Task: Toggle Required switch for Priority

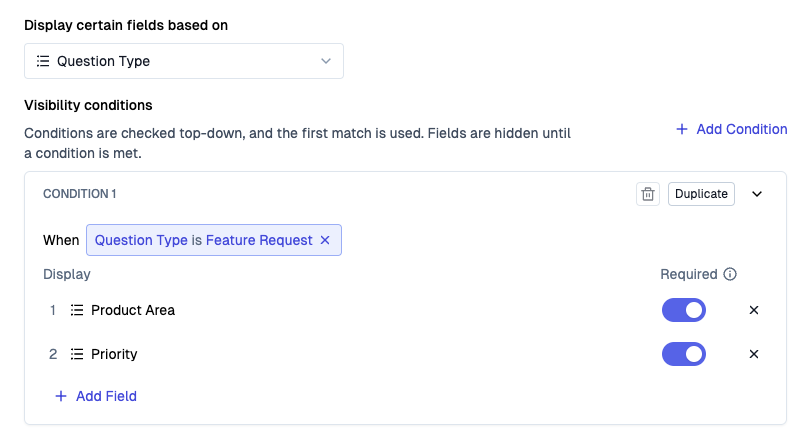Action: [684, 354]
